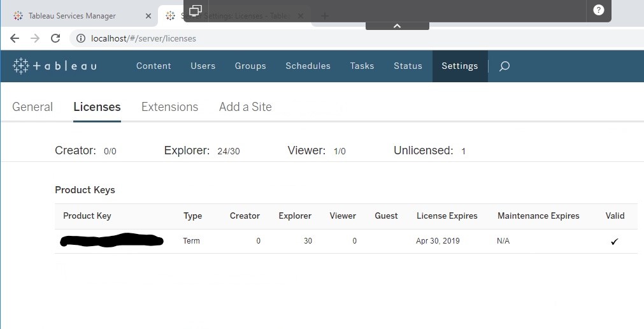Click the browser forward arrow

pos(35,38)
